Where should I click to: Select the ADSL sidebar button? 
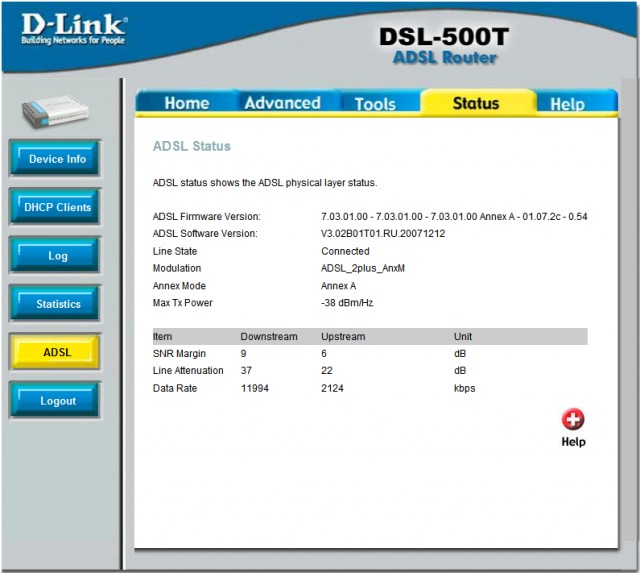[55, 352]
